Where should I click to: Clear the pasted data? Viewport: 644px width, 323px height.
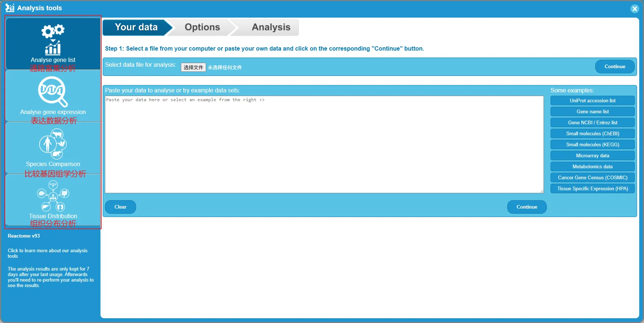[120, 207]
